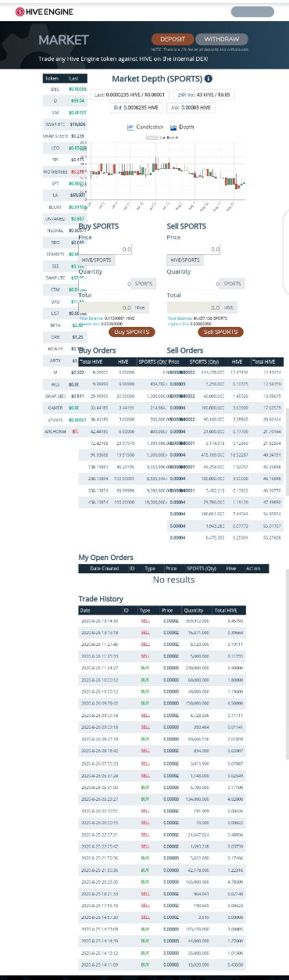Click the Withdraw button
Screen dimensions: 289x980
click(x=222, y=39)
